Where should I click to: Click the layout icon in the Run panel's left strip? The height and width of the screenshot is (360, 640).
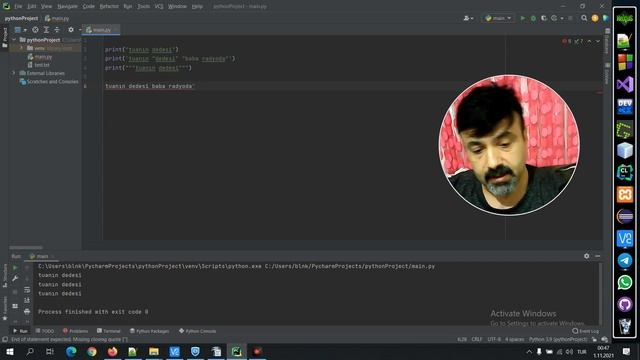pyautogui.click(x=15, y=306)
